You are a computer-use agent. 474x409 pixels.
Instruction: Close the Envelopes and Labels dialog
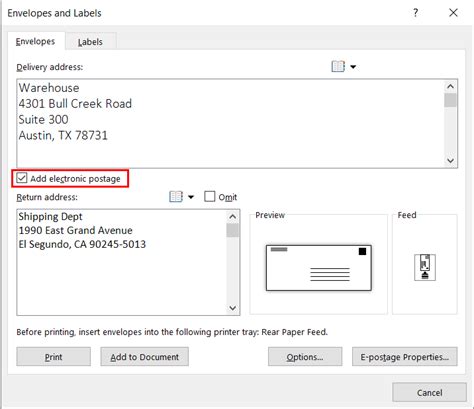[453, 13]
